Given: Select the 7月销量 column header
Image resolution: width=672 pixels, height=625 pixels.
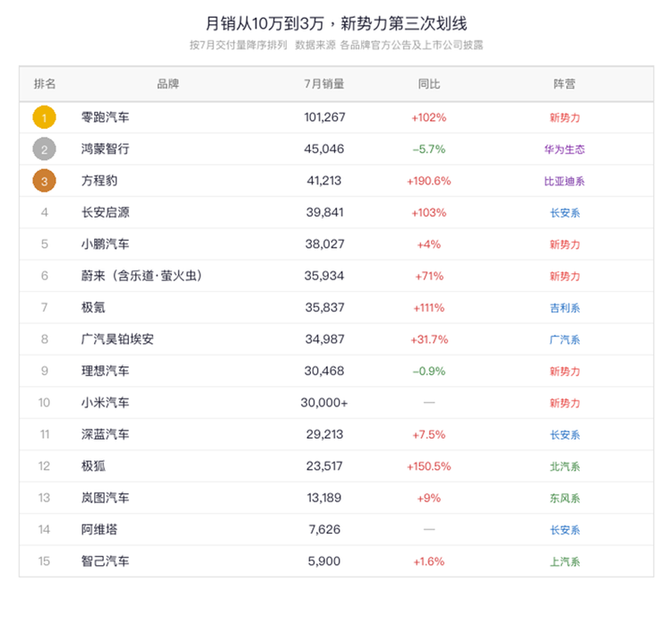Looking at the screenshot, I should 324,83.
